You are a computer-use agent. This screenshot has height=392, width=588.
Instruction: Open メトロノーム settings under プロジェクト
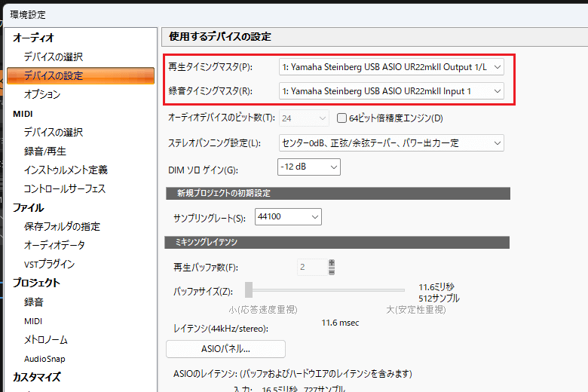click(45, 339)
